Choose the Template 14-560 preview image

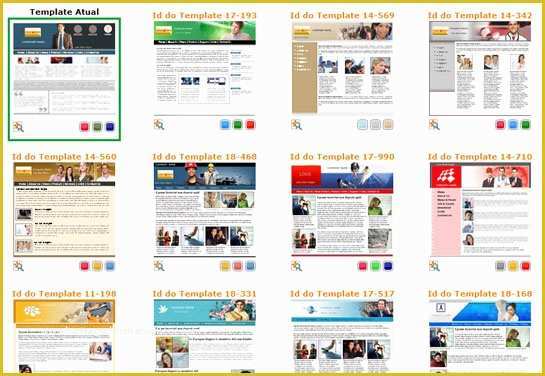click(x=64, y=209)
